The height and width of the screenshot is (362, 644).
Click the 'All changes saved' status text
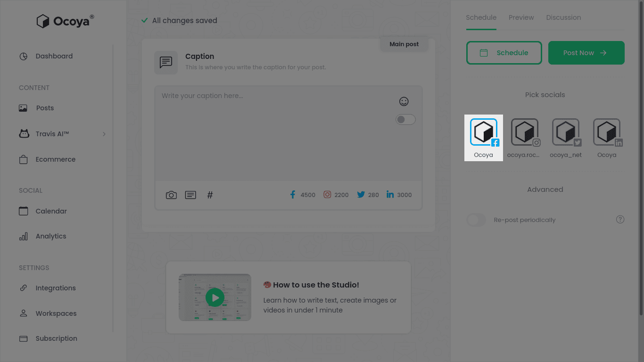coord(184,21)
